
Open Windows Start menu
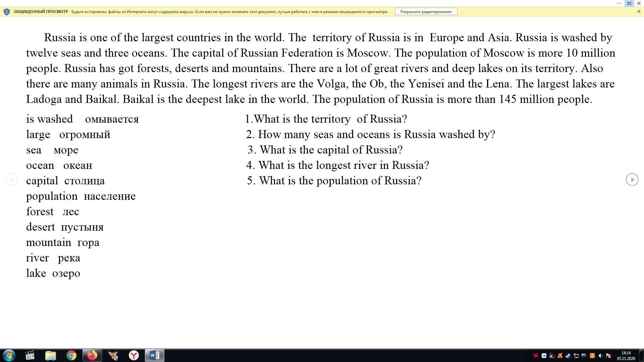[9, 355]
